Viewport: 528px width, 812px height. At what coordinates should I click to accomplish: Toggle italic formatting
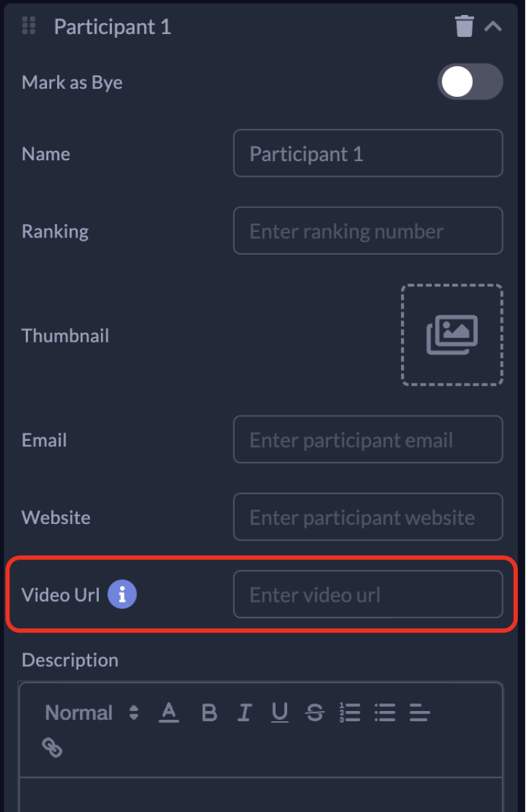[x=244, y=713]
